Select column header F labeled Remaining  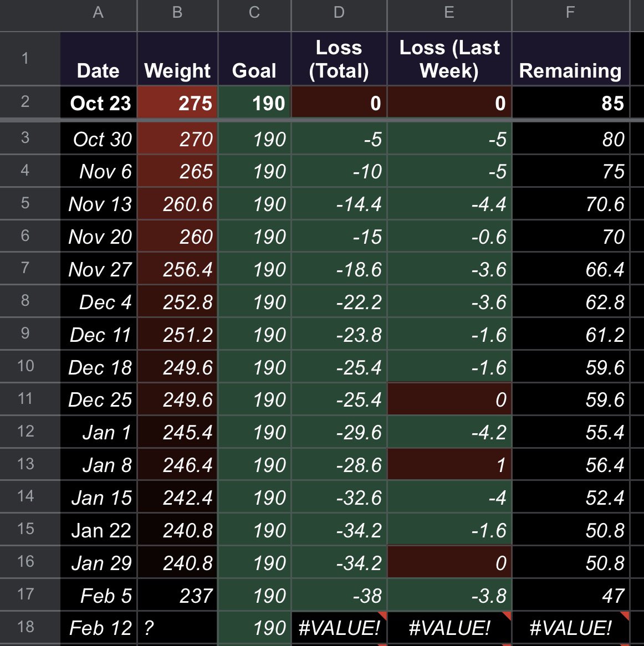(570, 16)
